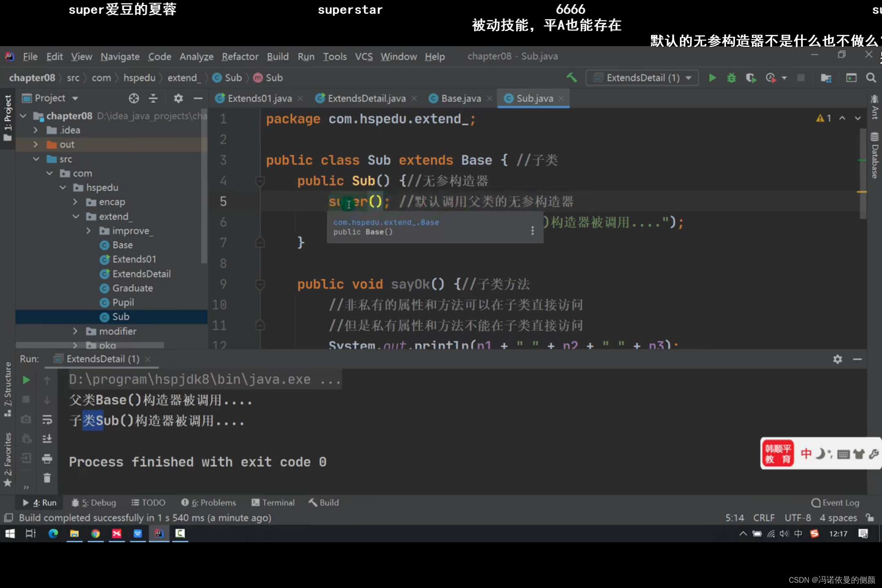Screen dimensions: 882x588
Task: Click UTF-8 encoding in status bar
Action: pos(797,518)
